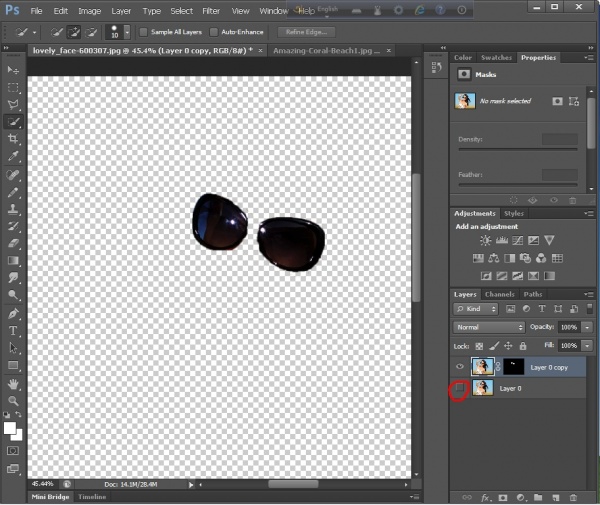Click the Brightness/Contrast adjustment icon
The height and width of the screenshot is (505, 600).
[486, 240]
